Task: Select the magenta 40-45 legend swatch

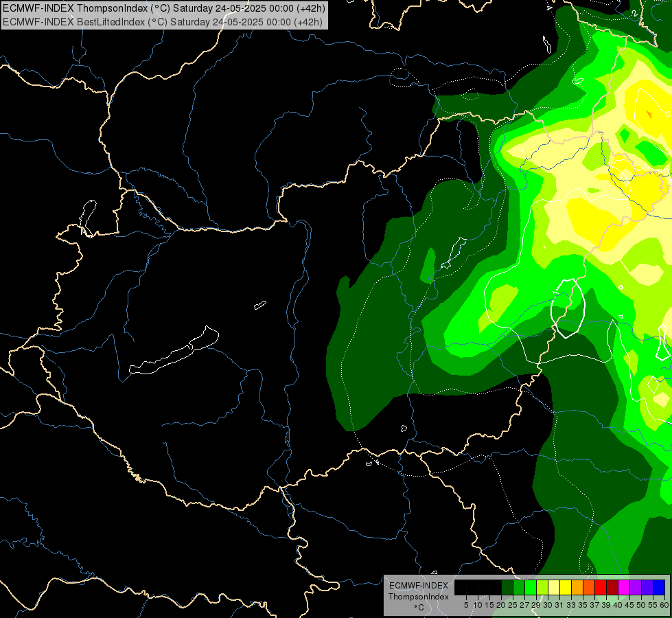Action: [x=624, y=587]
